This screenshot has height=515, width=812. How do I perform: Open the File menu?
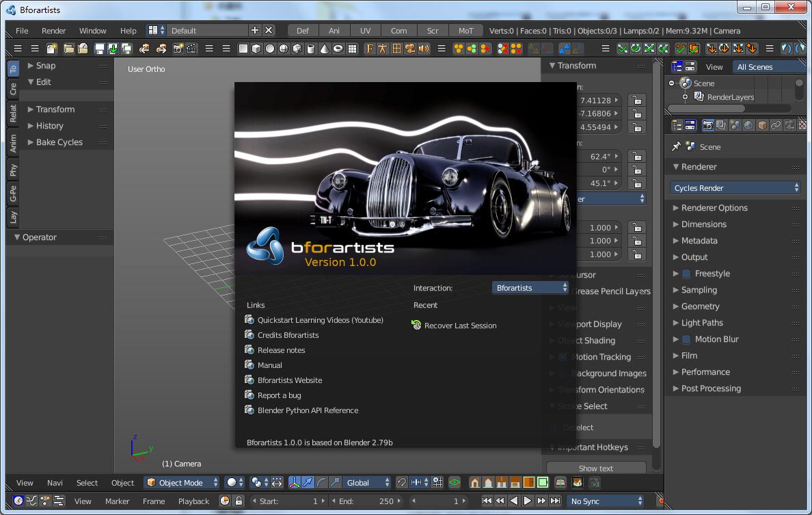point(22,31)
